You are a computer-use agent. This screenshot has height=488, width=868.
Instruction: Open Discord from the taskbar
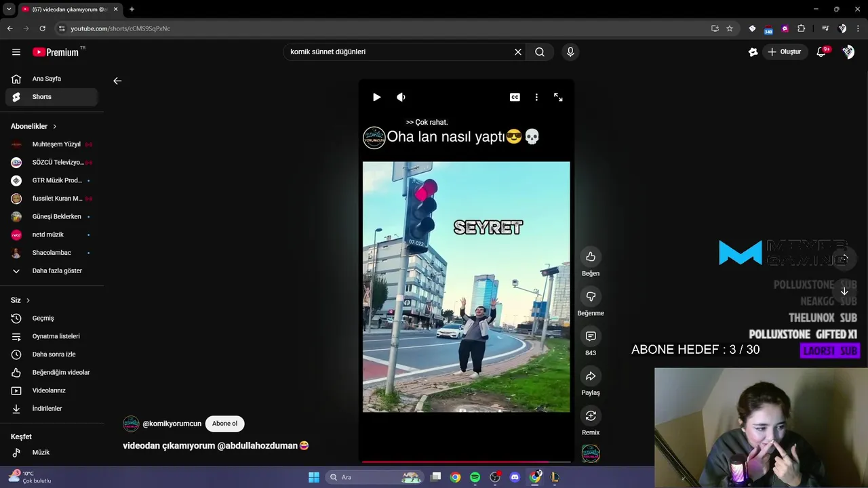point(515,477)
